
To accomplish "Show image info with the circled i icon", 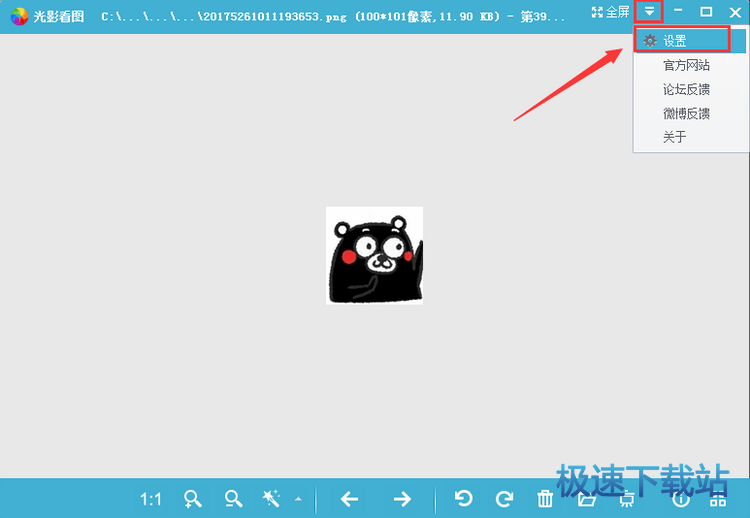I will click(x=681, y=499).
